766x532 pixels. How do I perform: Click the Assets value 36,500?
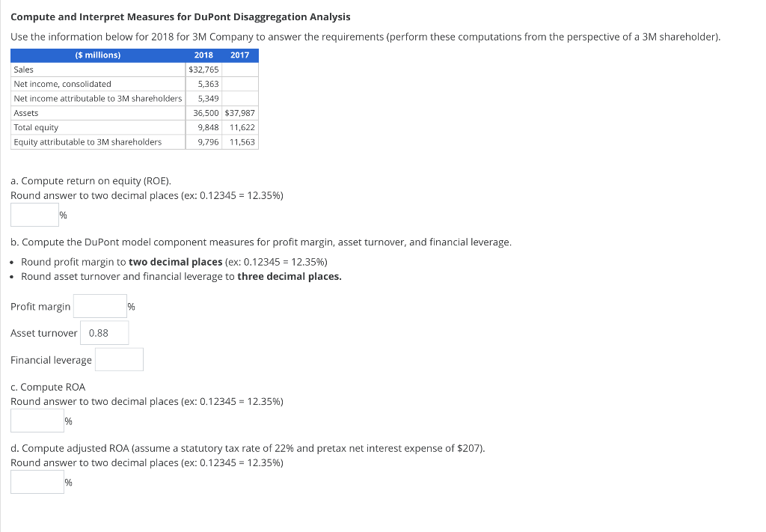click(x=205, y=112)
